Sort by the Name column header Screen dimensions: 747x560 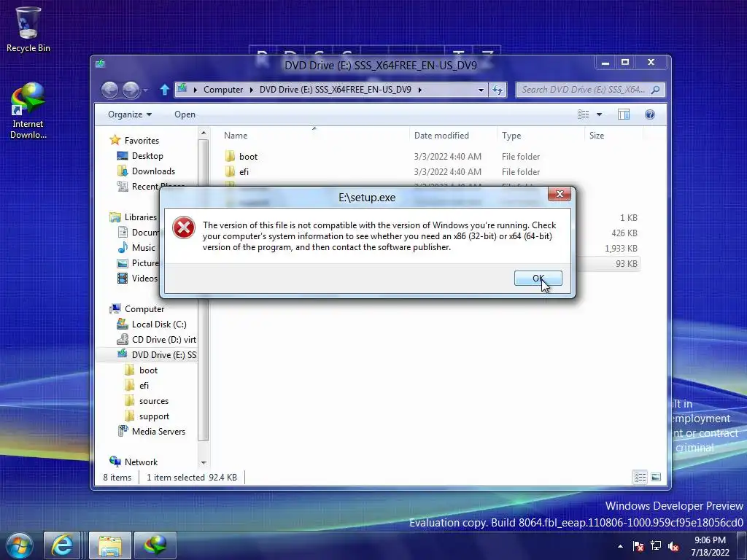(x=314, y=135)
